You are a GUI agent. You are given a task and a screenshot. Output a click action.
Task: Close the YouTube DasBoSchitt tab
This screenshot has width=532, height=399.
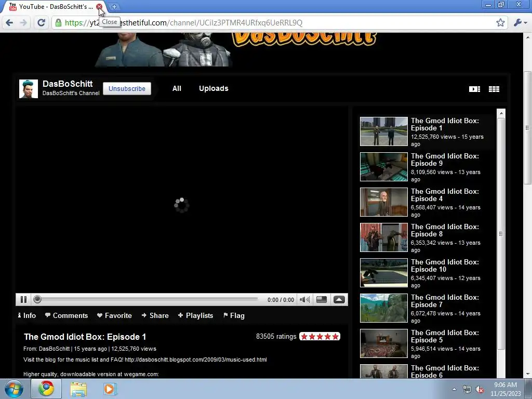99,7
